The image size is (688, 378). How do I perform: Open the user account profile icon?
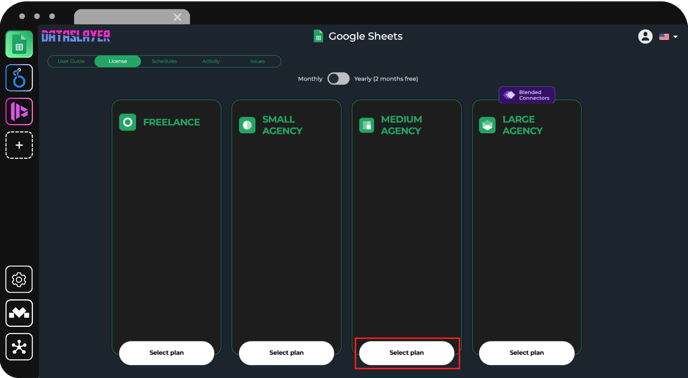tap(645, 36)
